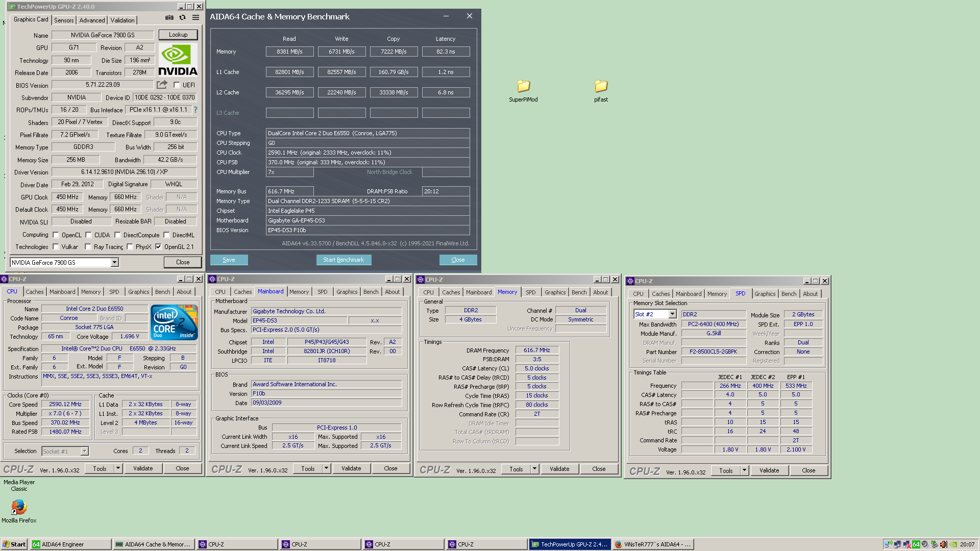This screenshot has width=980, height=551.
Task: Open the Socket #1 selection dropdown
Action: click(84, 451)
